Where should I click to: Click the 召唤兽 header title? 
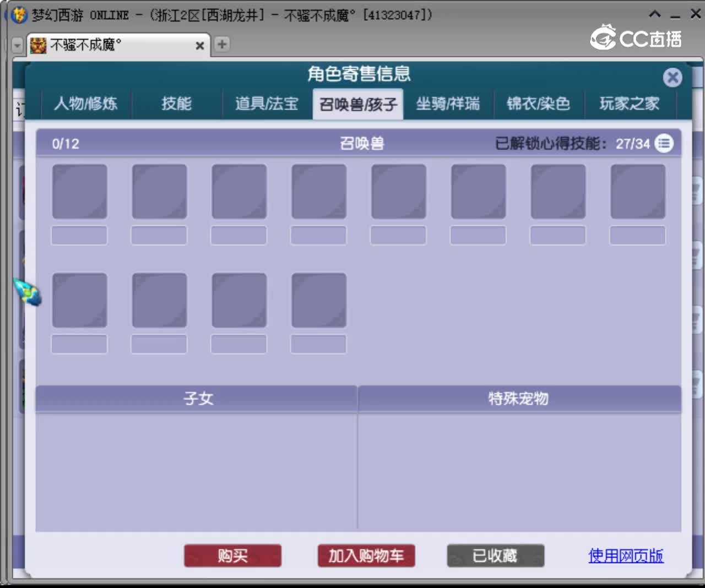coord(362,144)
